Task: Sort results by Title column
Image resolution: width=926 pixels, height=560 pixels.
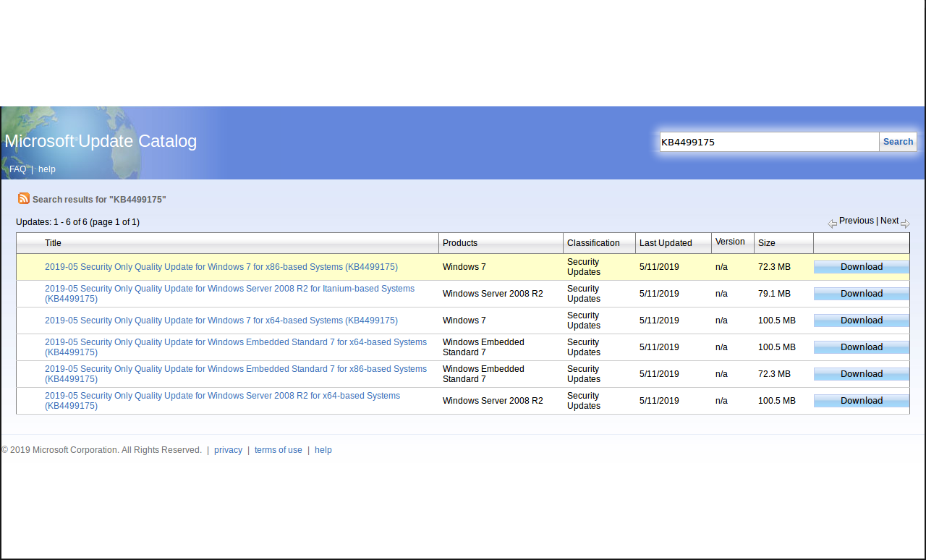Action: click(53, 243)
